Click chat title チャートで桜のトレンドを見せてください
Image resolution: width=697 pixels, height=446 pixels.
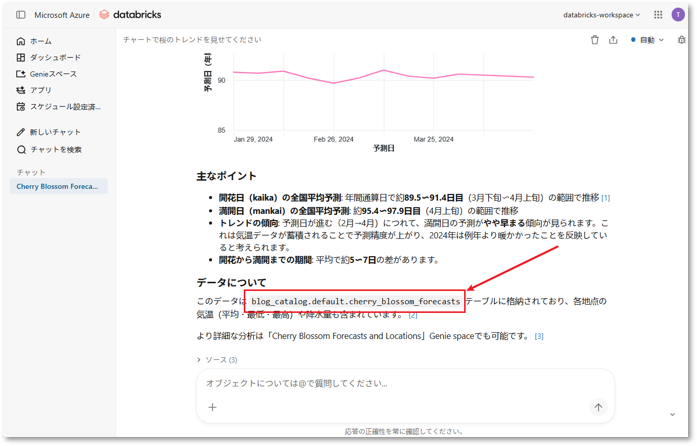[x=192, y=40]
